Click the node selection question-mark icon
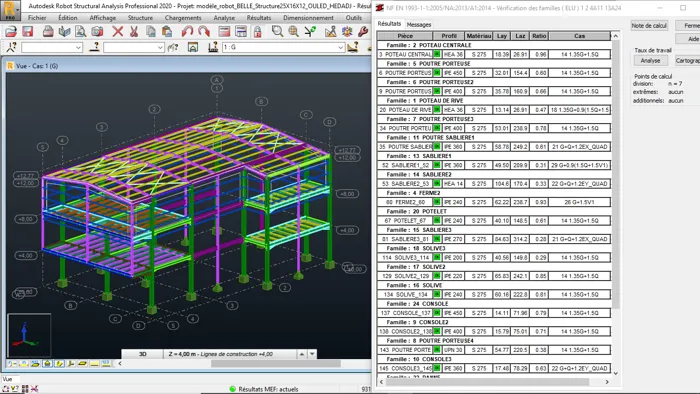The width and height of the screenshot is (700, 394). (x=11, y=47)
